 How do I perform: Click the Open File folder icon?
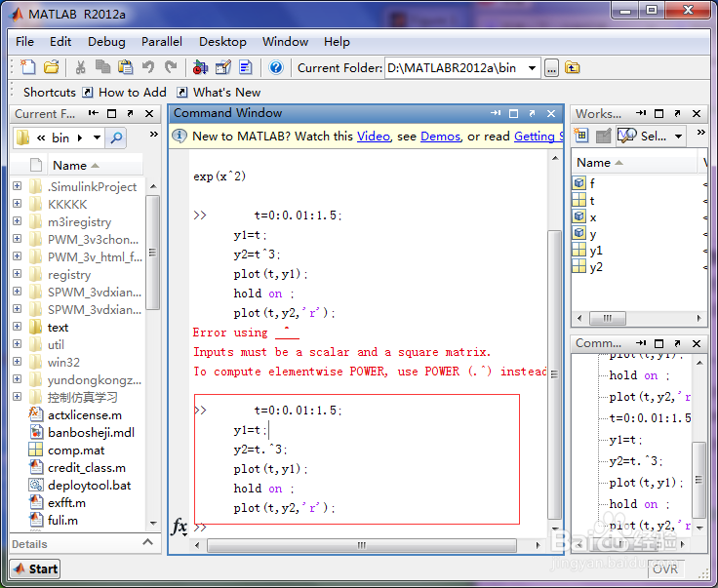[52, 67]
